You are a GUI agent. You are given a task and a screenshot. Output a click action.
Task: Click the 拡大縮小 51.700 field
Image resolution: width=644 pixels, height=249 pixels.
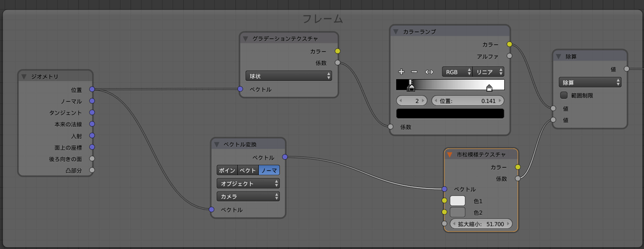pos(481,224)
